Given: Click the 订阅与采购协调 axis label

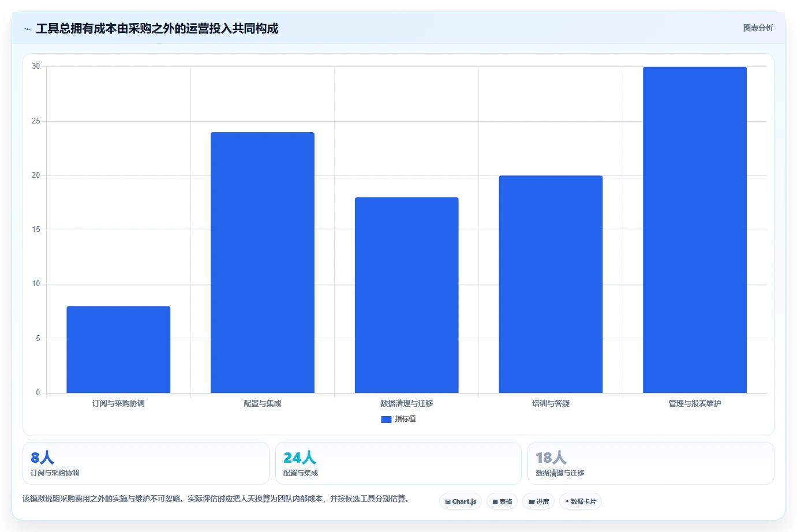Looking at the screenshot, I should pos(118,403).
